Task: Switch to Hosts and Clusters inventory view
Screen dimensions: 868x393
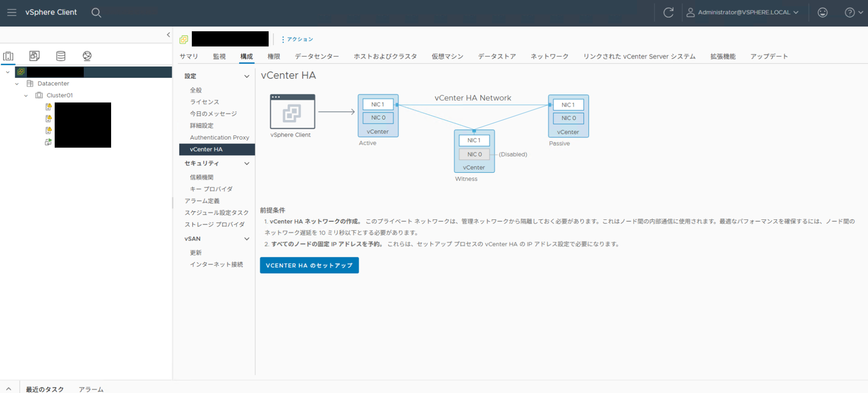Action: (8, 56)
